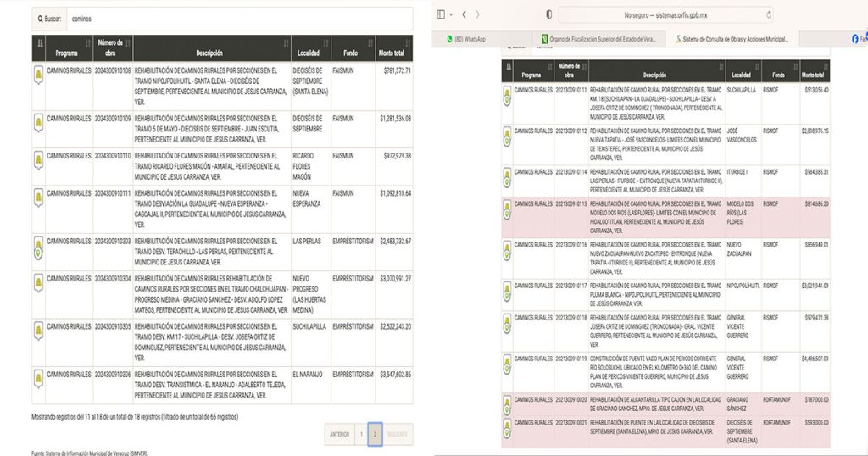
Task: Open row icon for obra 2021300910117
Action: coord(507,292)
